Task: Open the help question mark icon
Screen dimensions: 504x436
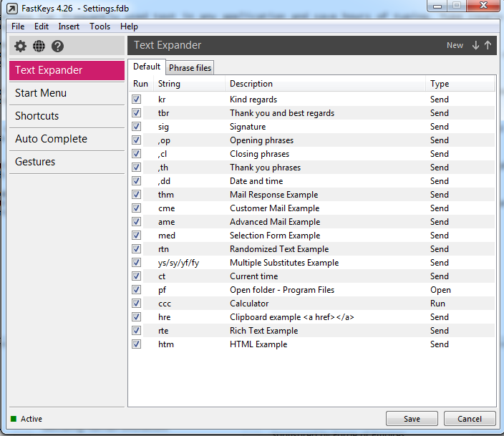Action: (57, 46)
